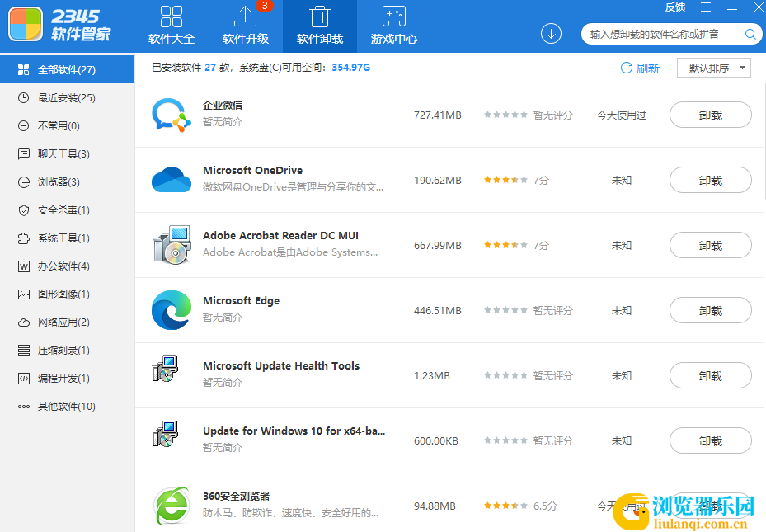Click the 360安全浏览器 star rating
Image resolution: width=766 pixels, height=532 pixels.
(505, 506)
